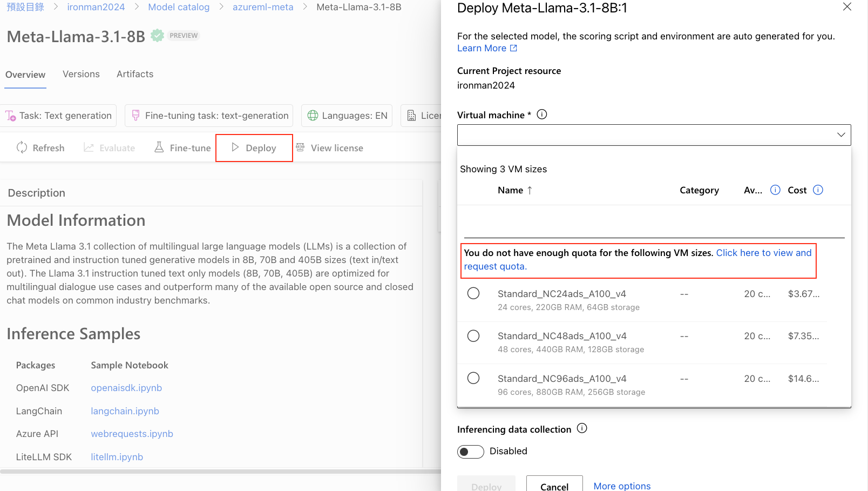Click the $3.67... cost cell
This screenshot has width=868, height=491.
pos(804,294)
